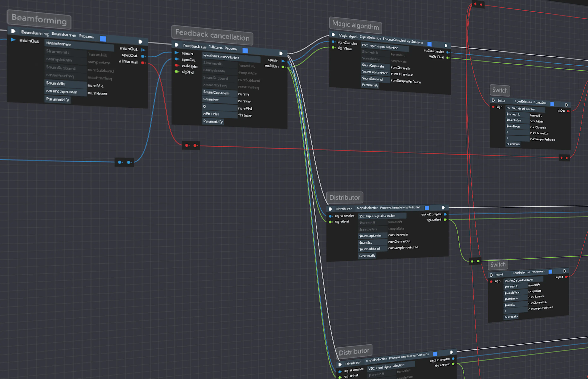Click the micInOut output pin on Beamforming

coord(143,50)
